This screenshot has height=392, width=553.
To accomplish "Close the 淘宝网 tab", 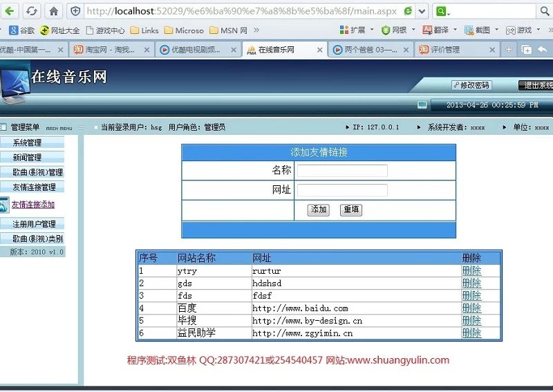I will (147, 50).
